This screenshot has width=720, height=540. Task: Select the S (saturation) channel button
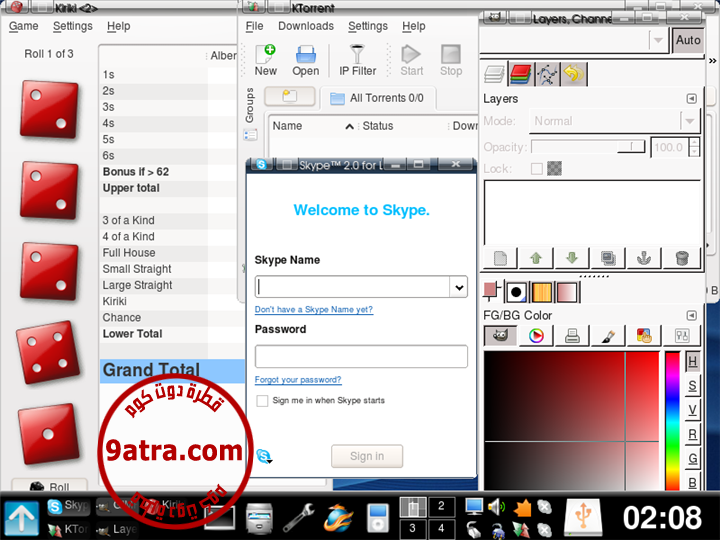[x=692, y=386]
